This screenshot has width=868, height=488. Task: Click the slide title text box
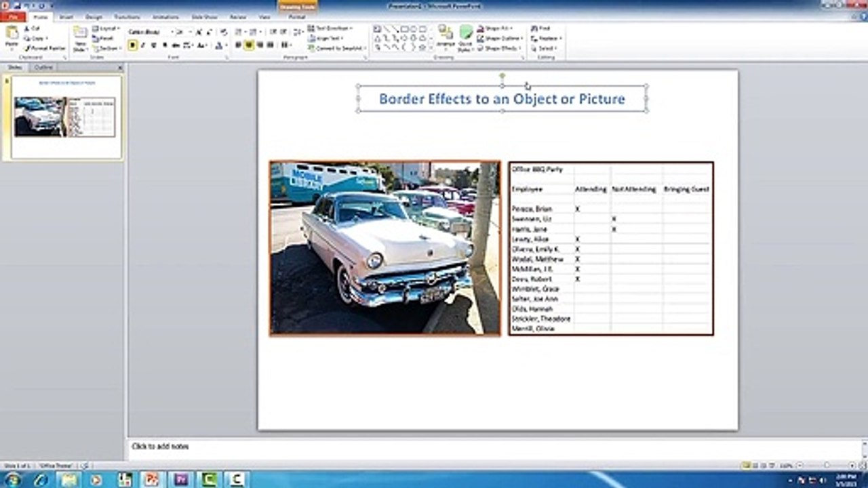502,99
